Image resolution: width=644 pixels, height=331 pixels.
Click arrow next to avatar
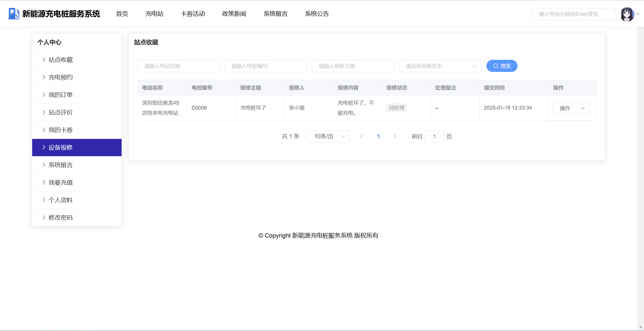[x=637, y=14]
